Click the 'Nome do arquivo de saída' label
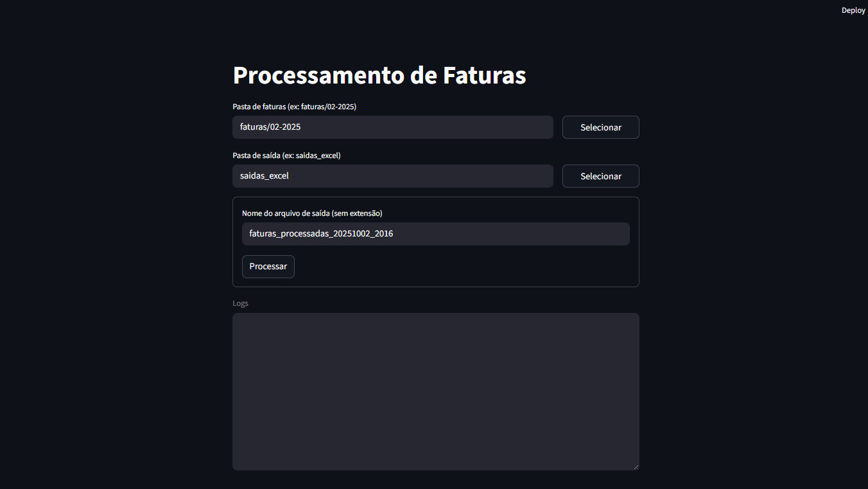 286,213
